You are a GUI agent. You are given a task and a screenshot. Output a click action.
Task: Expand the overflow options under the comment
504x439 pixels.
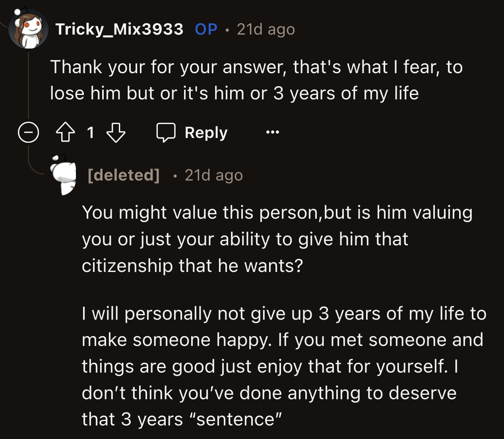click(x=272, y=132)
